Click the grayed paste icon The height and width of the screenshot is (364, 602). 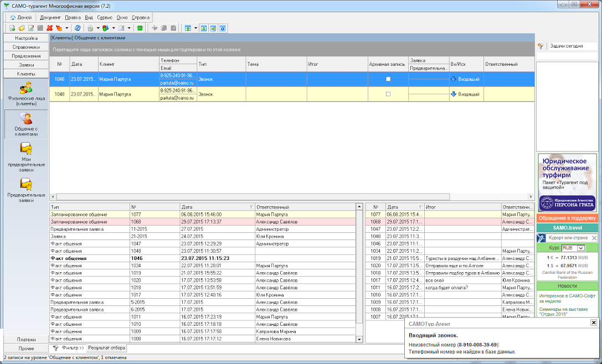173,28
